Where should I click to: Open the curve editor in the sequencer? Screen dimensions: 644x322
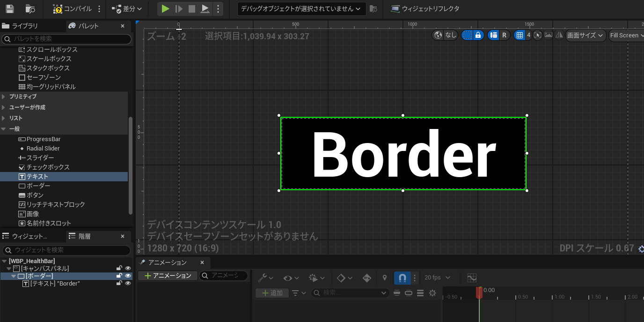[471, 278]
